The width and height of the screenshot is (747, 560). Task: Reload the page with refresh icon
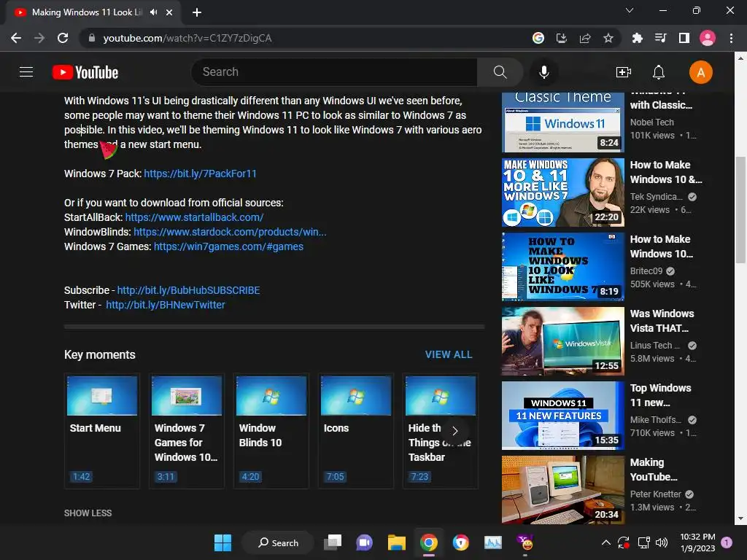tap(63, 38)
